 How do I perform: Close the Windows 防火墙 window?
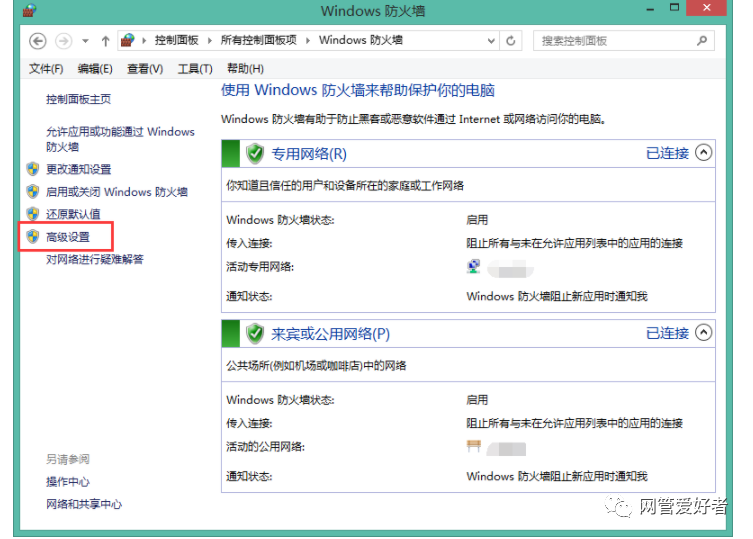point(706,8)
